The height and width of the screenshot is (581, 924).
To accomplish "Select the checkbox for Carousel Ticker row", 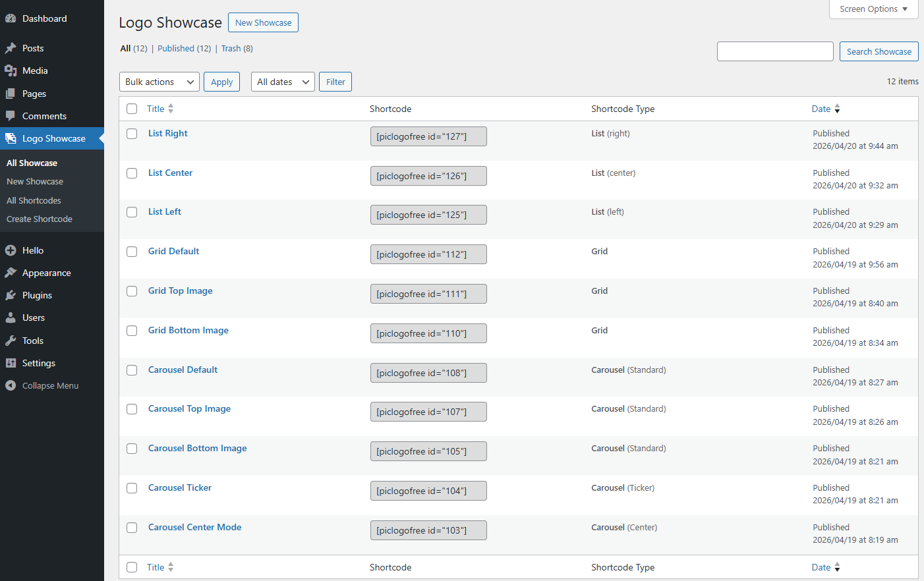I will pos(132,488).
